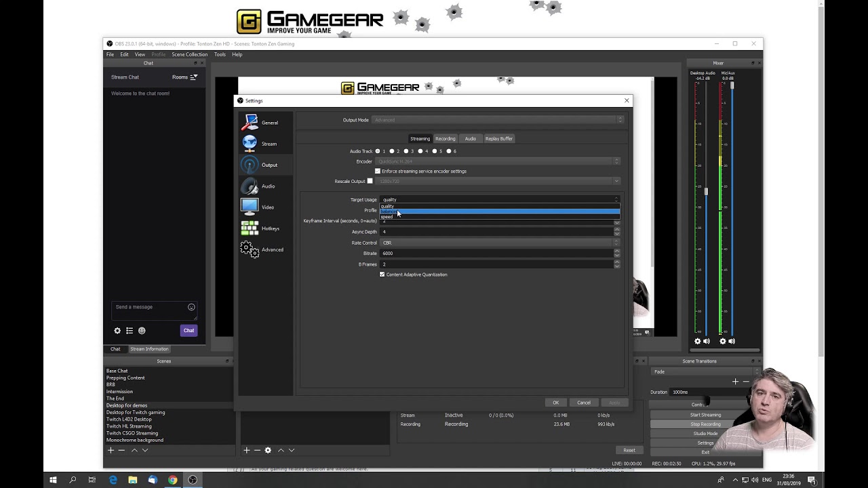The width and height of the screenshot is (868, 488).
Task: Open emoji picker inside message box
Action: coord(191,307)
